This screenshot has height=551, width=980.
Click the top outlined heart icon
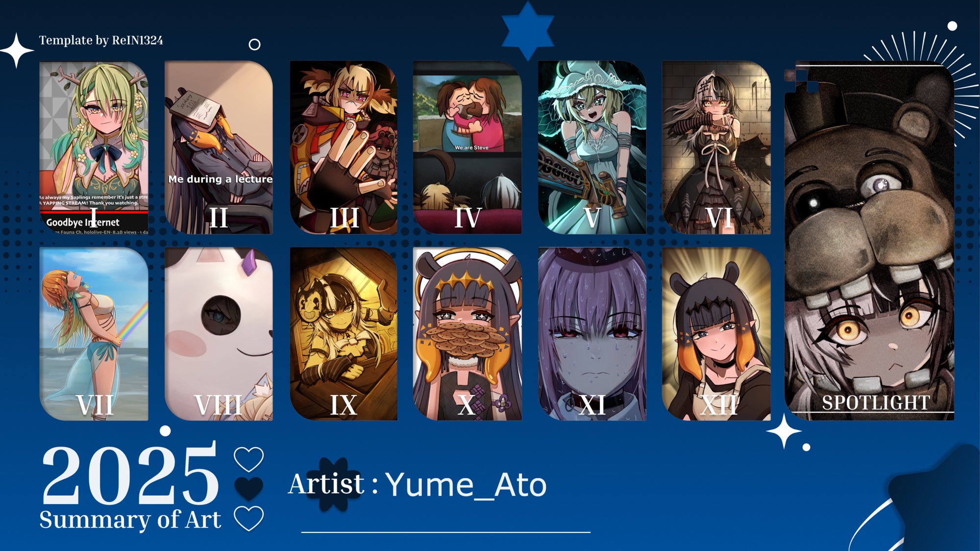249,459
